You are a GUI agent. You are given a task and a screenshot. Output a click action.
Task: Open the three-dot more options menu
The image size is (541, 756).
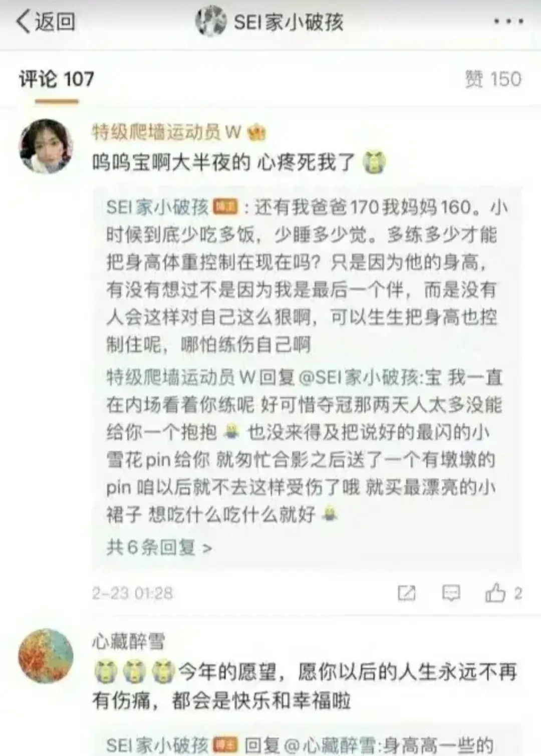[508, 22]
